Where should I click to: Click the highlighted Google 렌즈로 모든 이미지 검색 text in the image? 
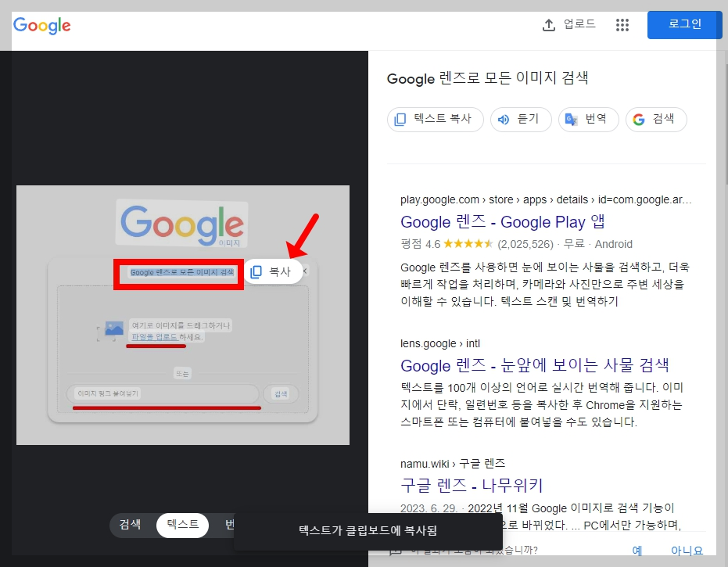182,273
